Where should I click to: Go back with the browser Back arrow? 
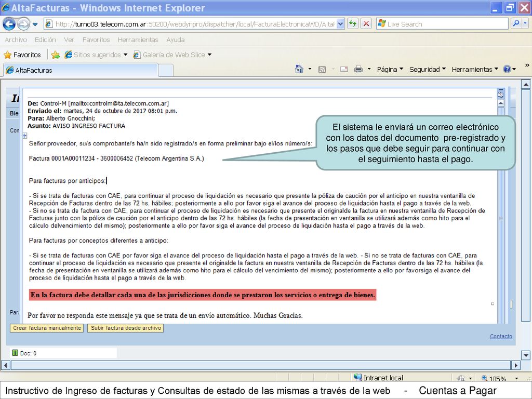[x=9, y=24]
